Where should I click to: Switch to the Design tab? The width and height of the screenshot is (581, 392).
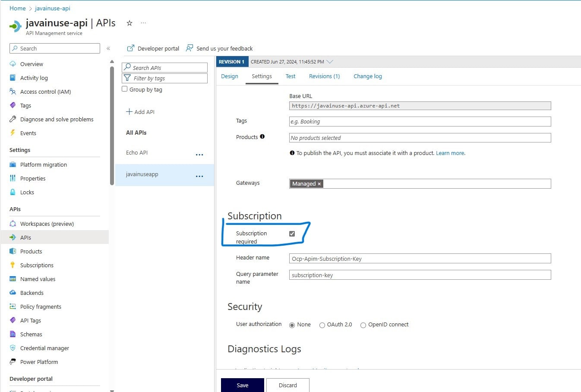(230, 76)
